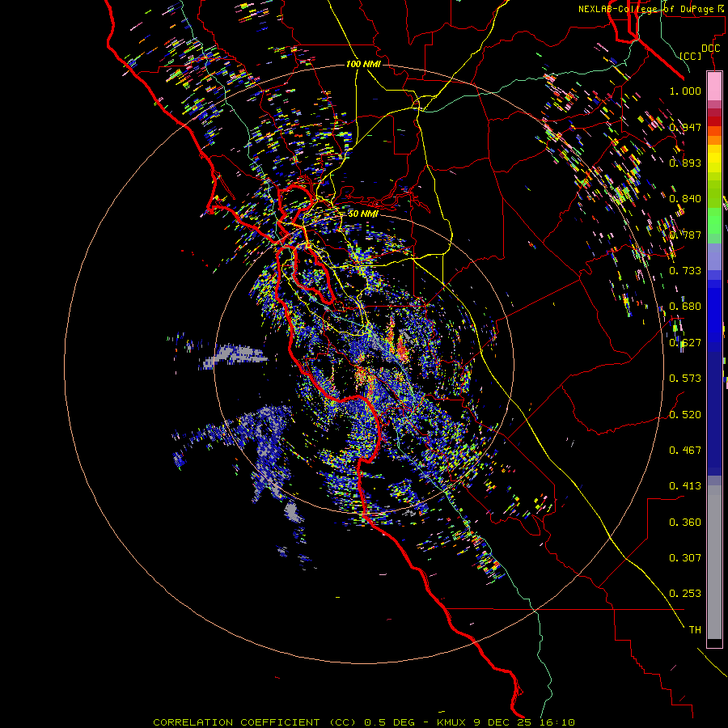This screenshot has width=728, height=728.
Task: Click the 0.733 scale value
Action: pyautogui.click(x=685, y=270)
